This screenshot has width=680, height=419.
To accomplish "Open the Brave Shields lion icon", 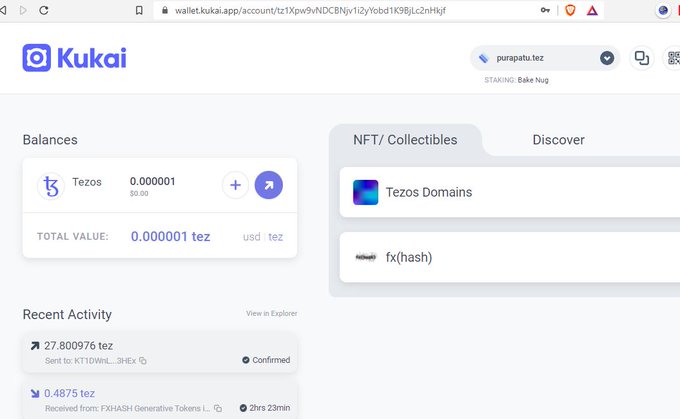I will click(570, 10).
